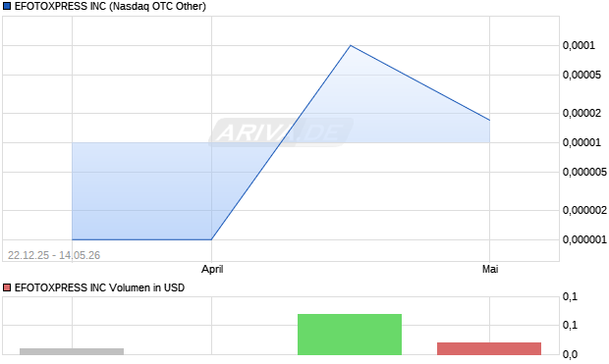
Task: Click the 0,00005 price axis label
Action: pos(581,75)
